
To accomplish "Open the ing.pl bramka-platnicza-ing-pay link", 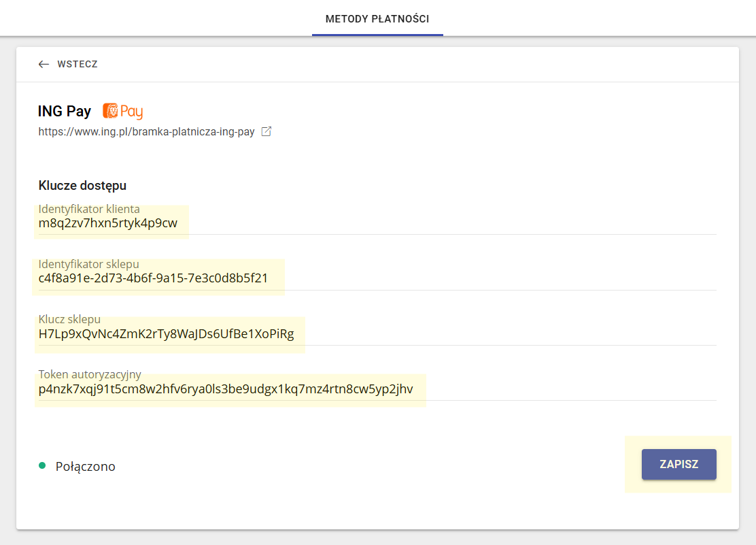I will (147, 132).
